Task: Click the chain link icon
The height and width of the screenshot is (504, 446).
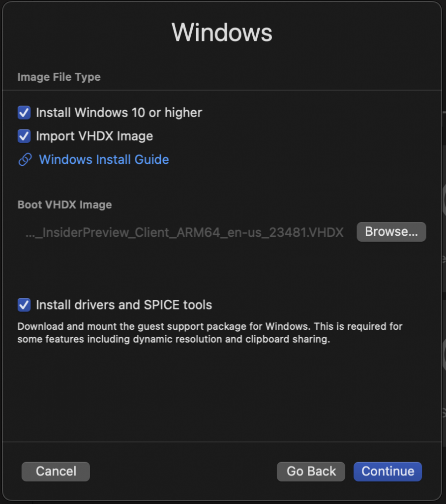Action: point(25,160)
